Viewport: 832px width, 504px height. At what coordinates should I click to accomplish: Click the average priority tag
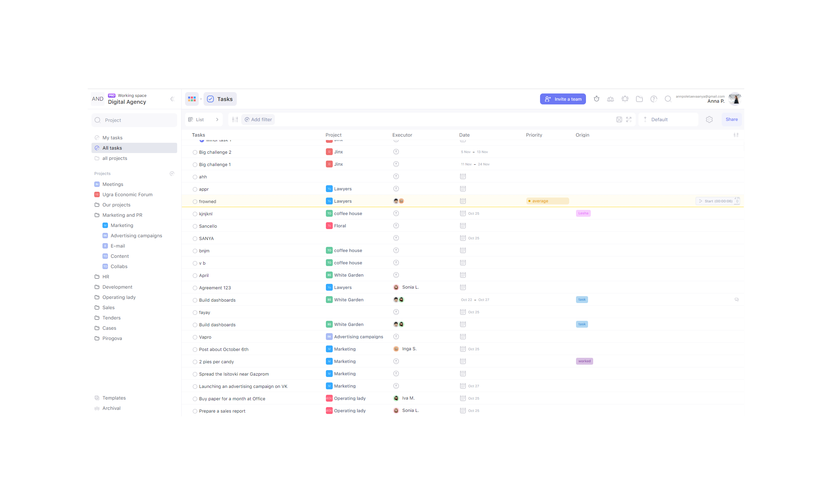pyautogui.click(x=547, y=201)
